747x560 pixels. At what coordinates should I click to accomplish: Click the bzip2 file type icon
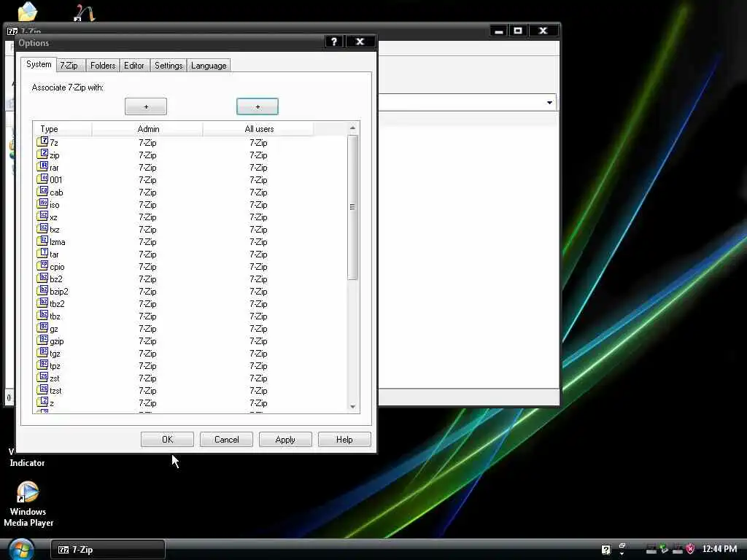point(42,290)
